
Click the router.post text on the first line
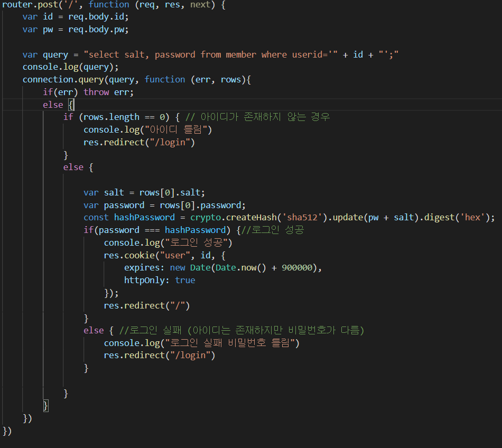30,4
